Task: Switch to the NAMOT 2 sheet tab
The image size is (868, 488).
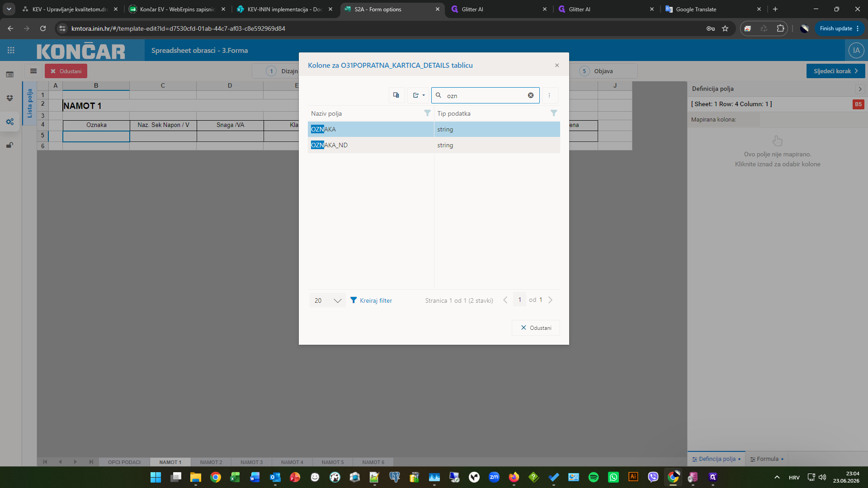Action: pyautogui.click(x=211, y=462)
